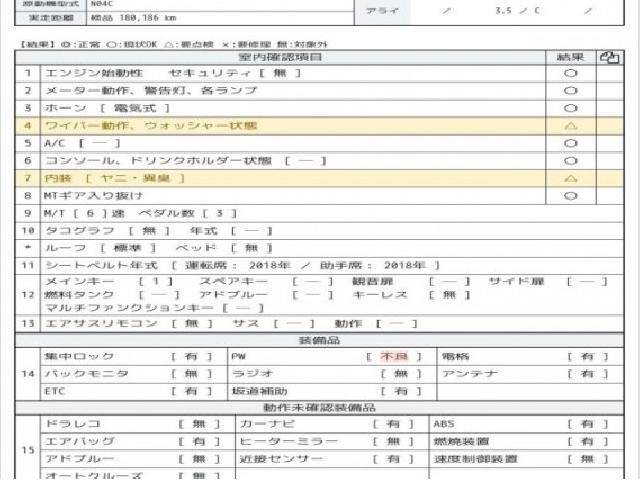The height and width of the screenshot is (480, 640).
Task: Select the マルチファンクションキー entry
Action: (x=154, y=308)
